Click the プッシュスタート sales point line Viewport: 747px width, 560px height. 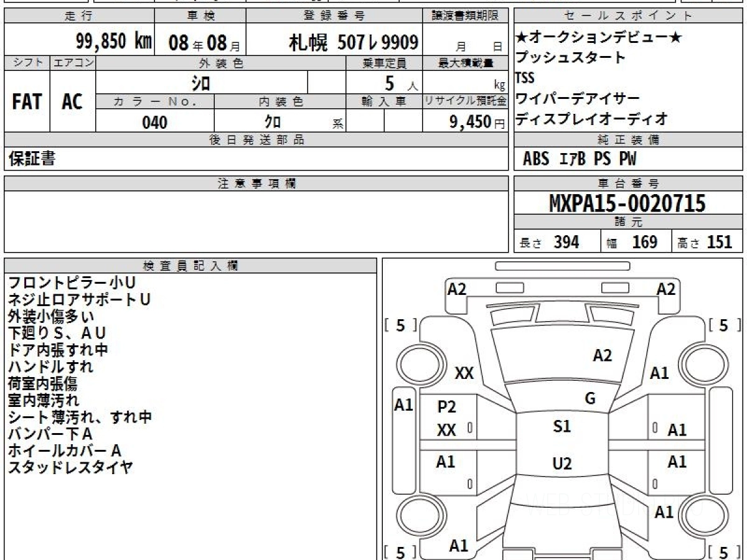coord(570,58)
